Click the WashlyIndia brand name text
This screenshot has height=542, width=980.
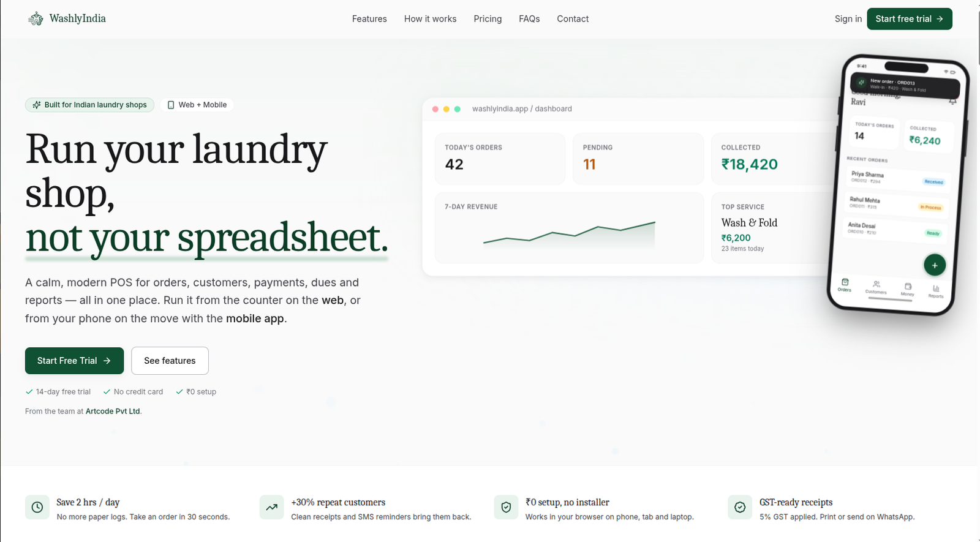(77, 18)
